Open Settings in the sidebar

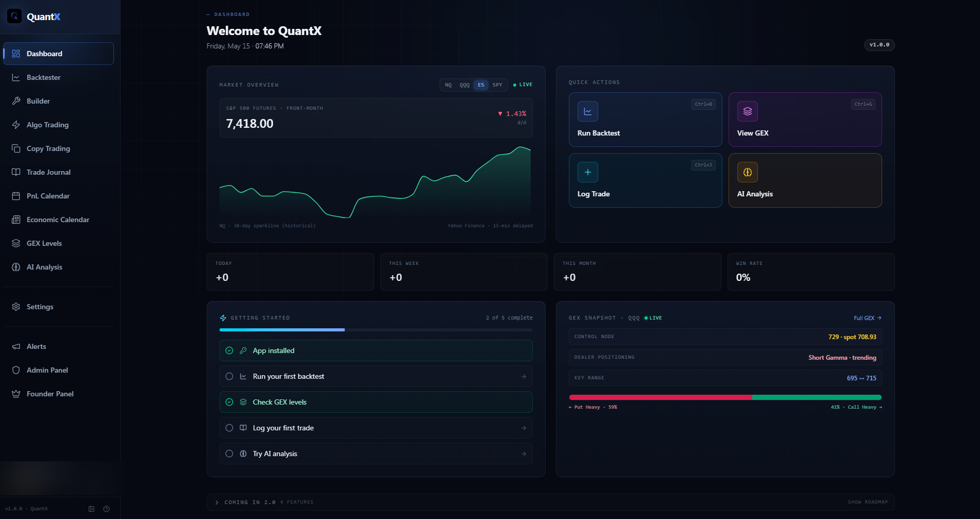click(x=58, y=307)
